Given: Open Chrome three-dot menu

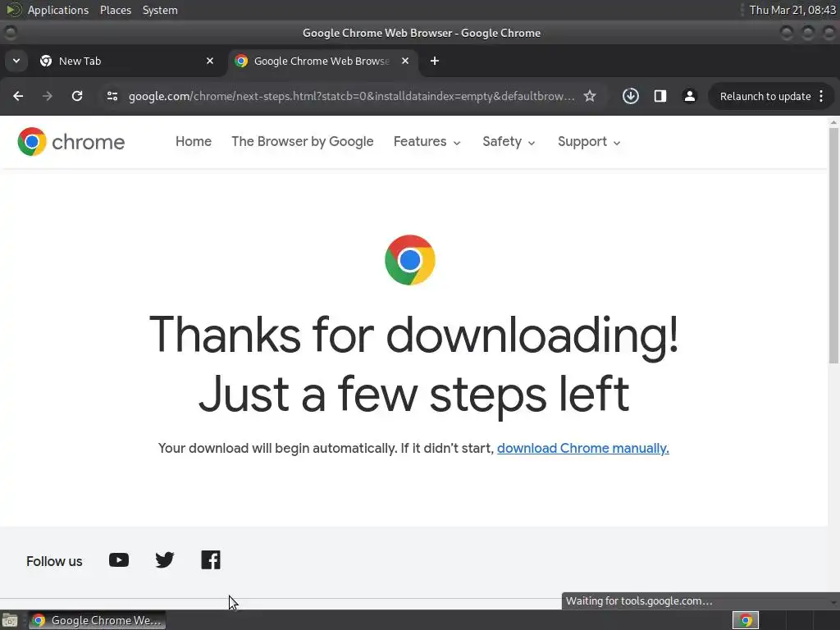Looking at the screenshot, I should point(821,97).
